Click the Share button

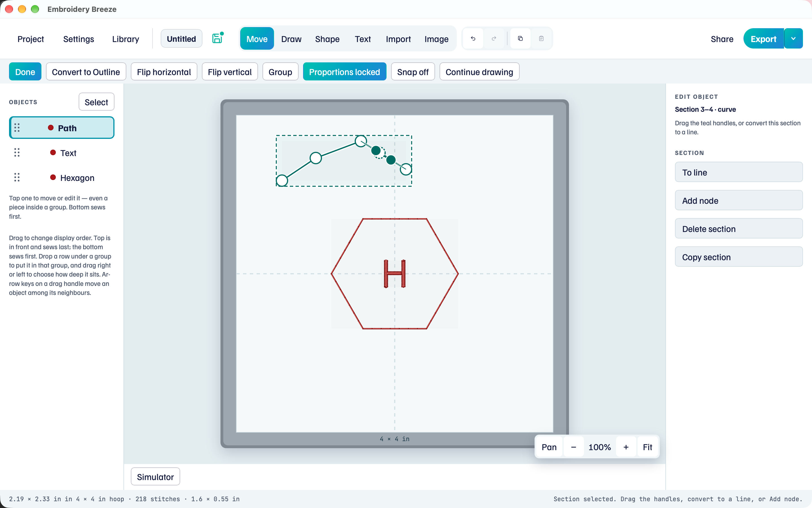[722, 39]
